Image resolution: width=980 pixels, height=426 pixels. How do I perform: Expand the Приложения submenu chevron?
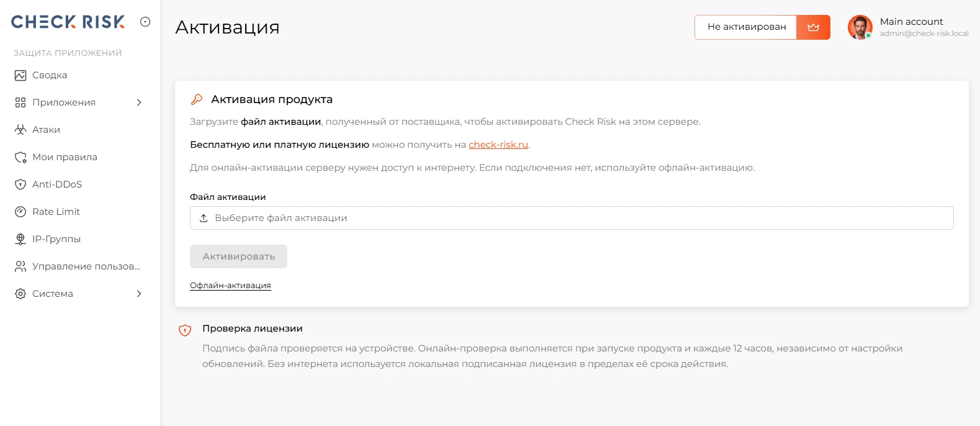139,102
